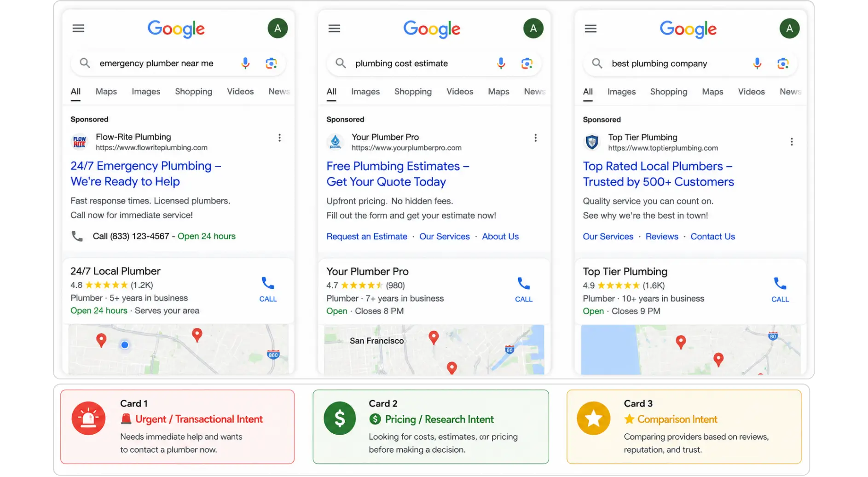Click the 4.9 rating (1.6K) for Top Tier Plumbing
The width and height of the screenshot is (868, 477).
624,285
